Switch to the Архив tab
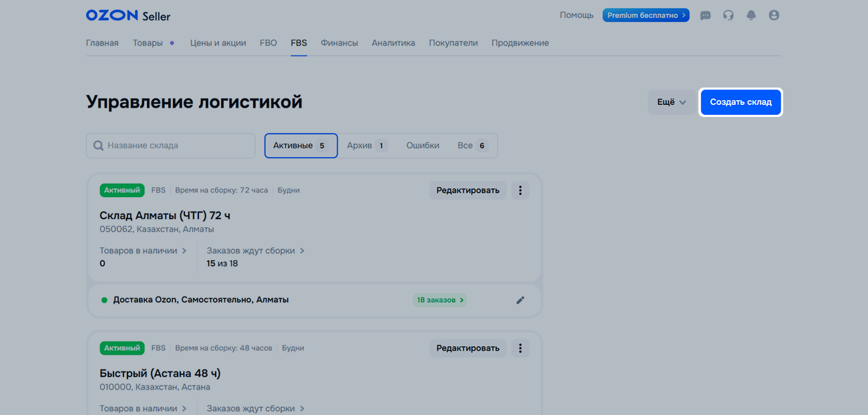 (367, 146)
